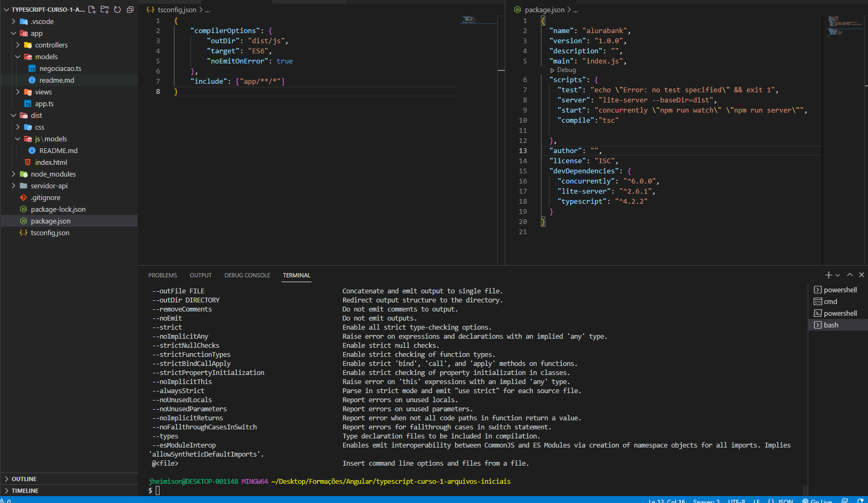Click the Ln 13, Col 16 status item
Viewport: 868px width, 503px height.
[667, 501]
